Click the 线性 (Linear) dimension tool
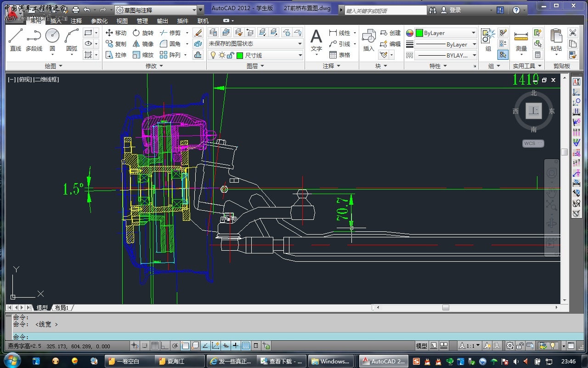This screenshot has width=588, height=368. (x=340, y=33)
